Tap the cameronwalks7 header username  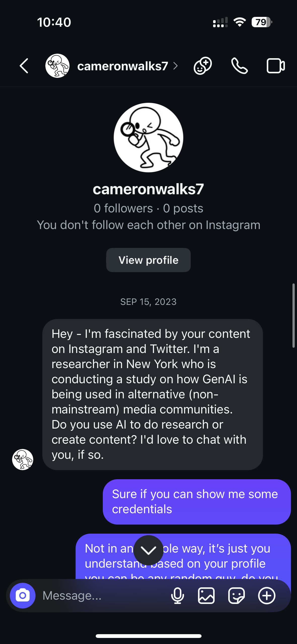(122, 66)
